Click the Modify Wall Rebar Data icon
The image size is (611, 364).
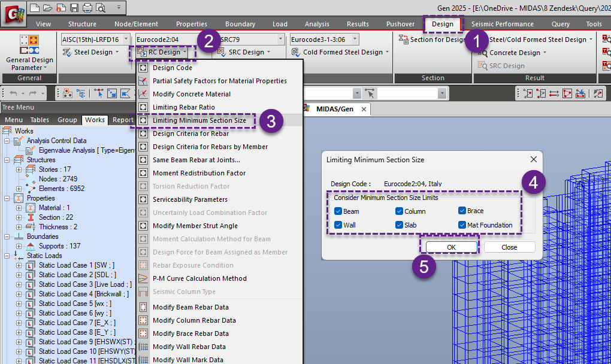point(143,347)
